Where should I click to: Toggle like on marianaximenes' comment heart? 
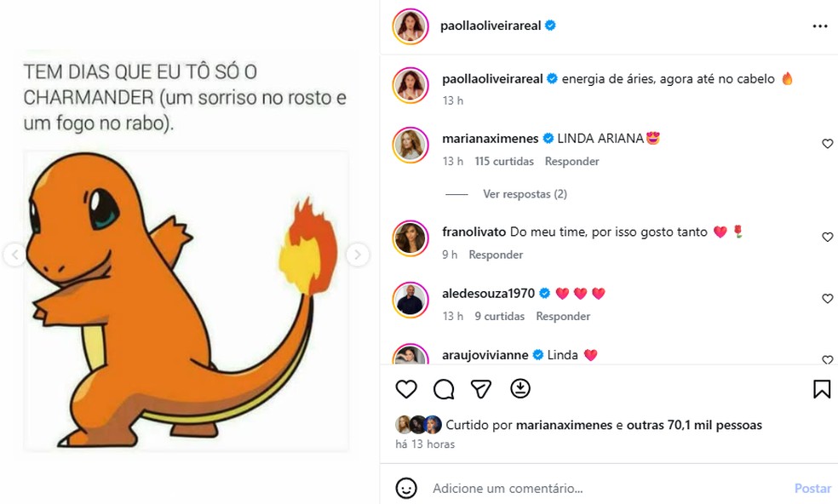point(827,144)
